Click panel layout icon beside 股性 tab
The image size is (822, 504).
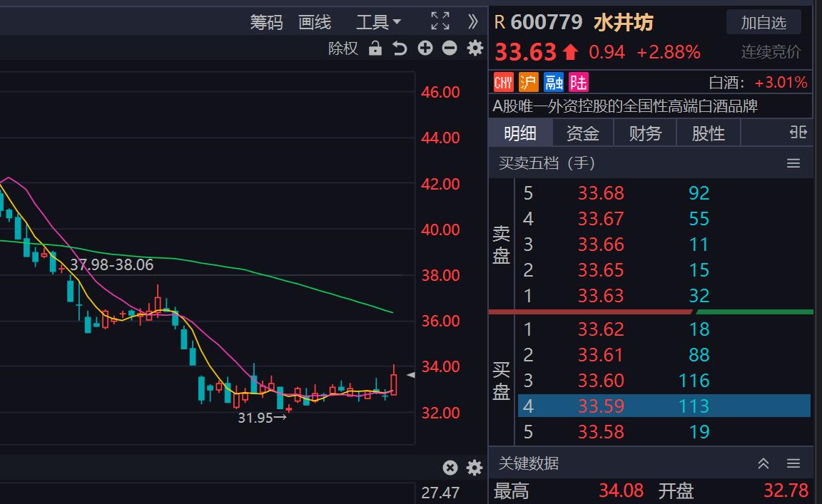coord(798,132)
